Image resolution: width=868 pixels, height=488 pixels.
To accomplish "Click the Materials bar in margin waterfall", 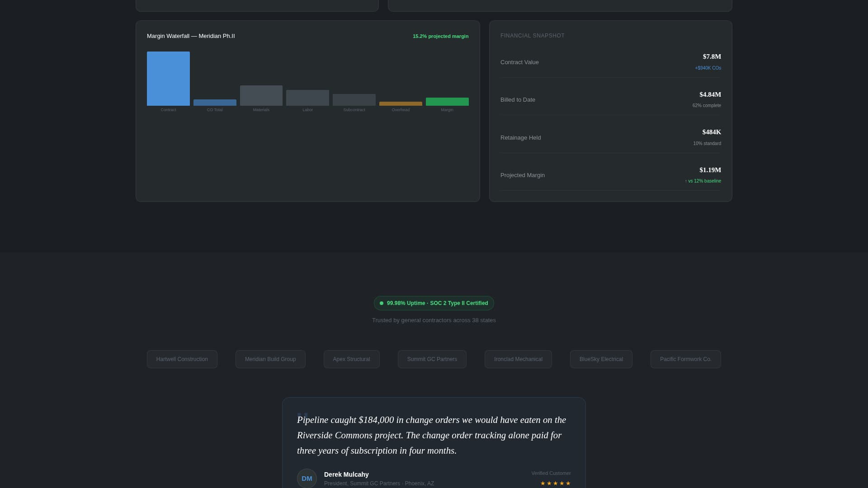I will (261, 95).
